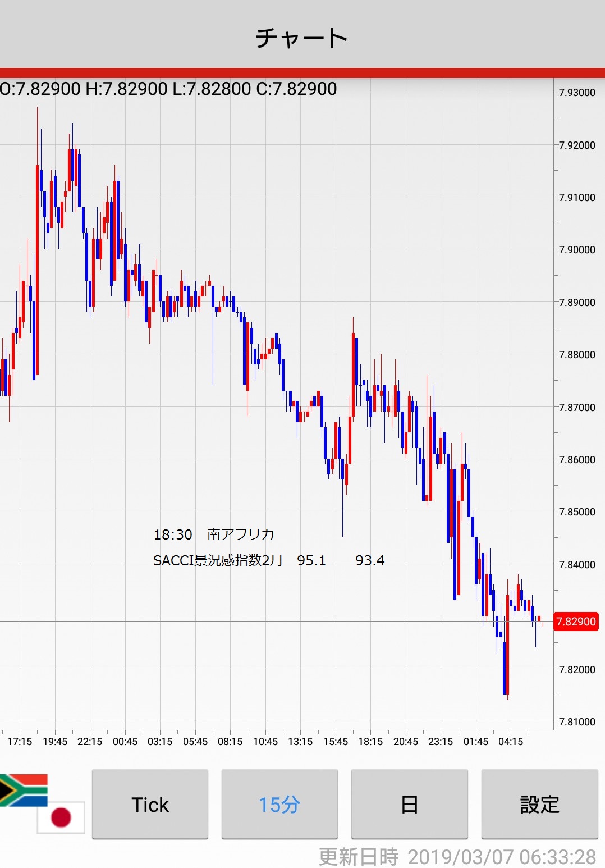Click the 7.93000 price axis label
The width and height of the screenshot is (605, 868).
[577, 93]
